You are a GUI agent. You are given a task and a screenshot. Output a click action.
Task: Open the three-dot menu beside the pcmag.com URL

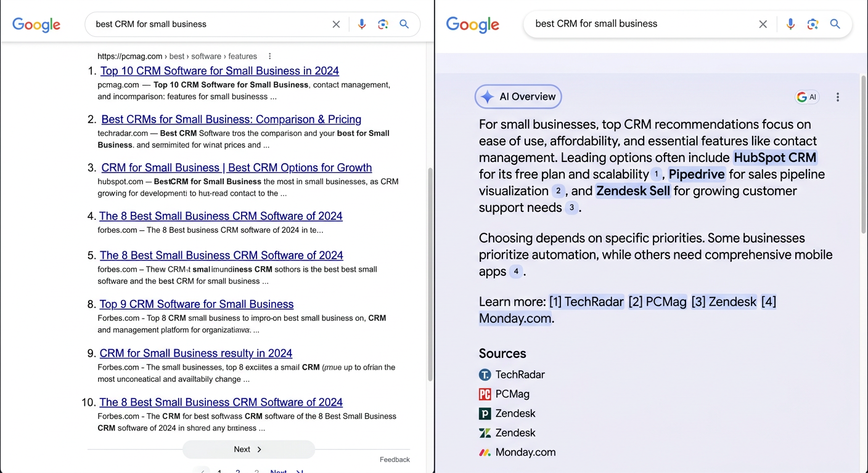pyautogui.click(x=269, y=56)
